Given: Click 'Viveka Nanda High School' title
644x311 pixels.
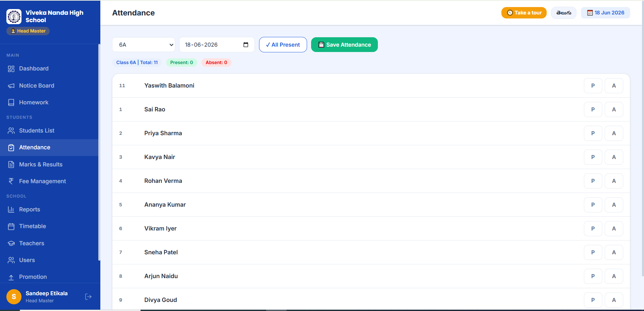Looking at the screenshot, I should click(x=54, y=16).
